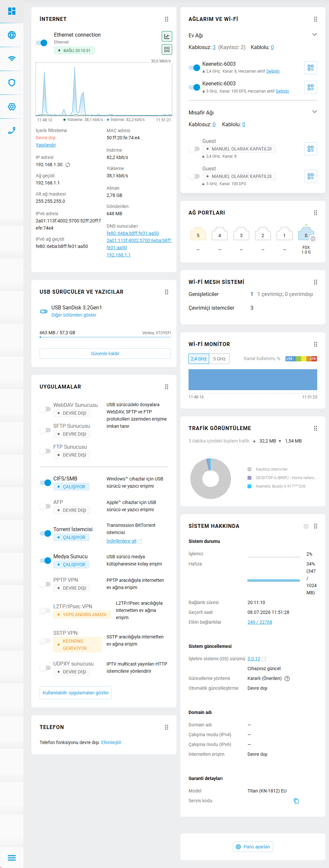Open the telephone handset sidebar section
Image resolution: width=329 pixels, height=868 pixels.
click(x=12, y=130)
